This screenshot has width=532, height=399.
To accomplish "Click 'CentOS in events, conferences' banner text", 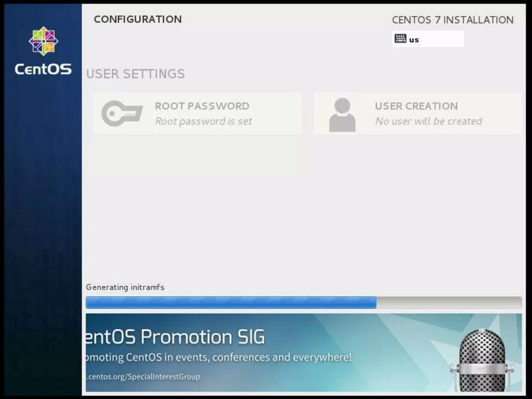I will click(x=198, y=357).
